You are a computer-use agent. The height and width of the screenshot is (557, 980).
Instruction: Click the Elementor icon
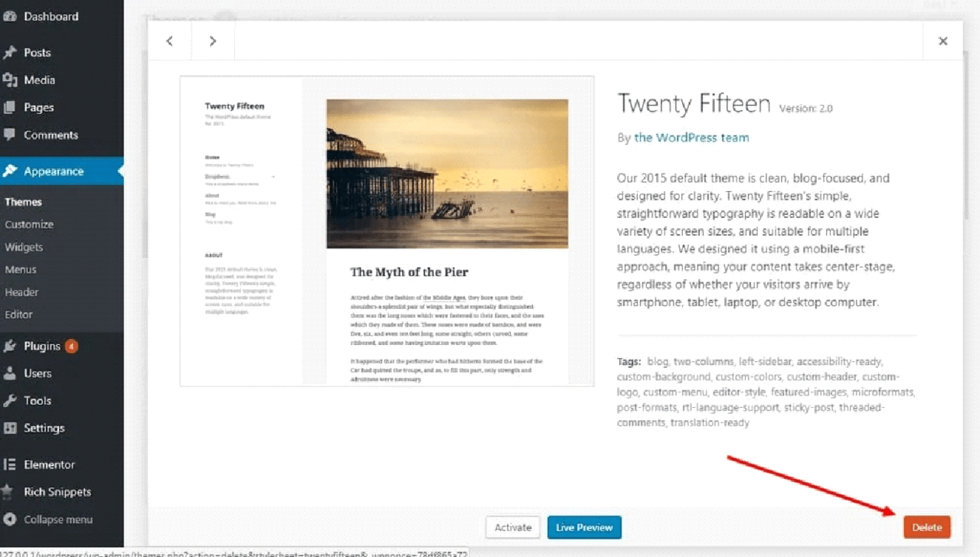coord(9,464)
